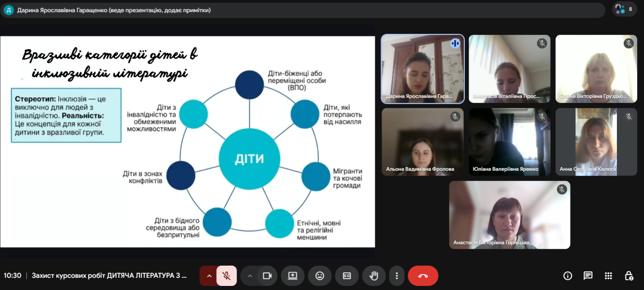Click dark blue circle beside Діти в зонах конфліктів
644x290 pixels.
pos(181,175)
